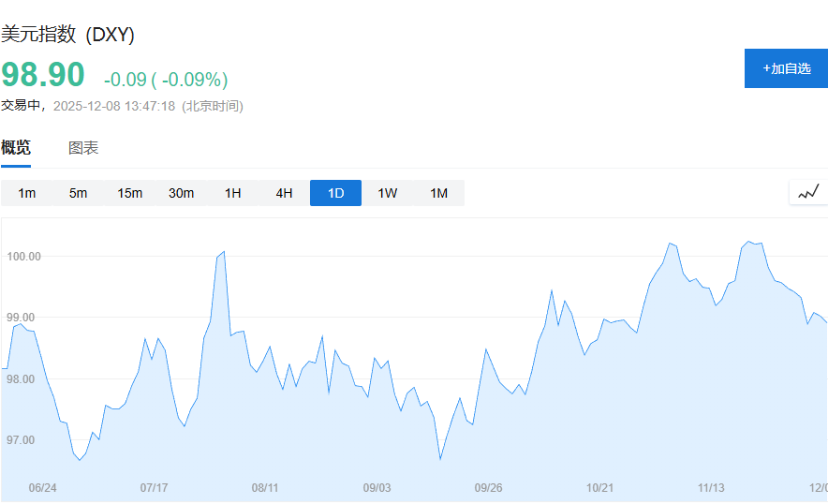Select the 5m interval option
Image resolution: width=828 pixels, height=504 pixels.
point(78,194)
